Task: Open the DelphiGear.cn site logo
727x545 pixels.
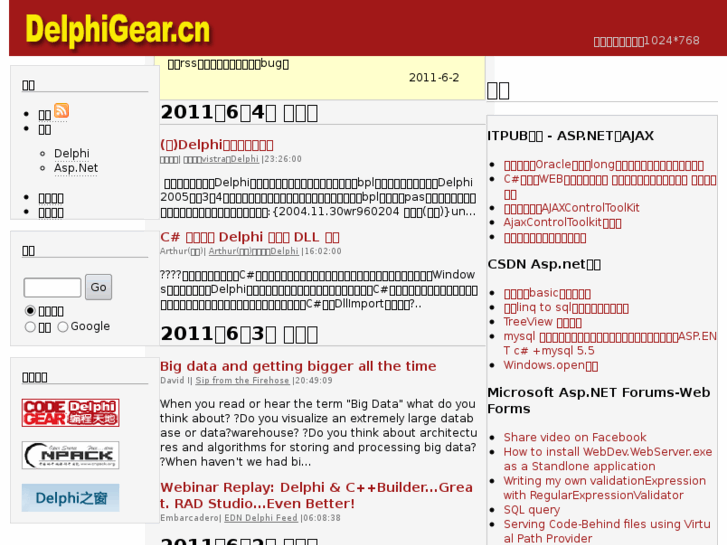Action: pyautogui.click(x=118, y=31)
